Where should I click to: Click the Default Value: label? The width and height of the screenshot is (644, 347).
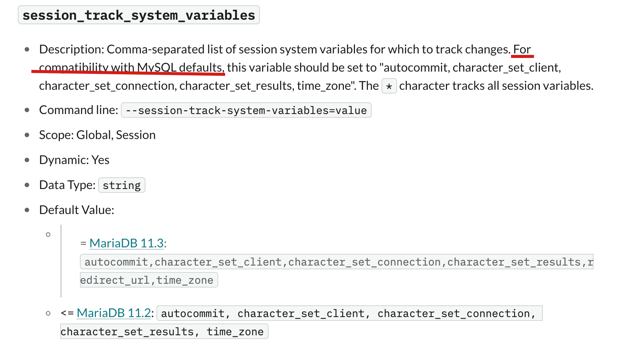(x=77, y=210)
